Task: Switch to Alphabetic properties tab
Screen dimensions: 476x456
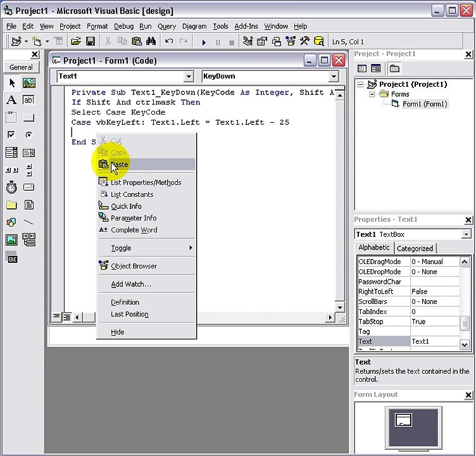Action: pos(374,248)
